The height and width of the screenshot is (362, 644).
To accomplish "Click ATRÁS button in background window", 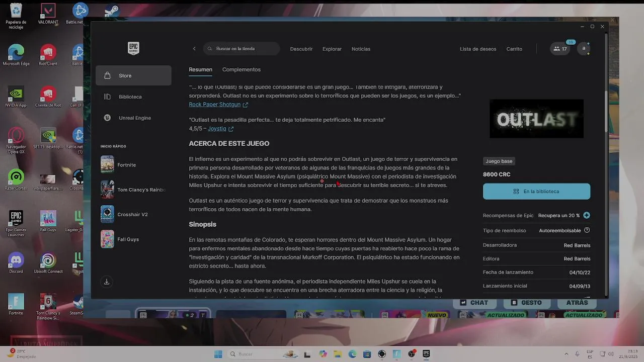I will [x=577, y=303].
